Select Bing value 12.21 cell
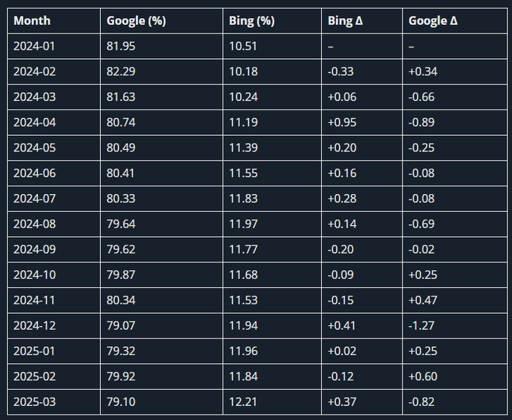This screenshot has width=512, height=420. point(272,402)
